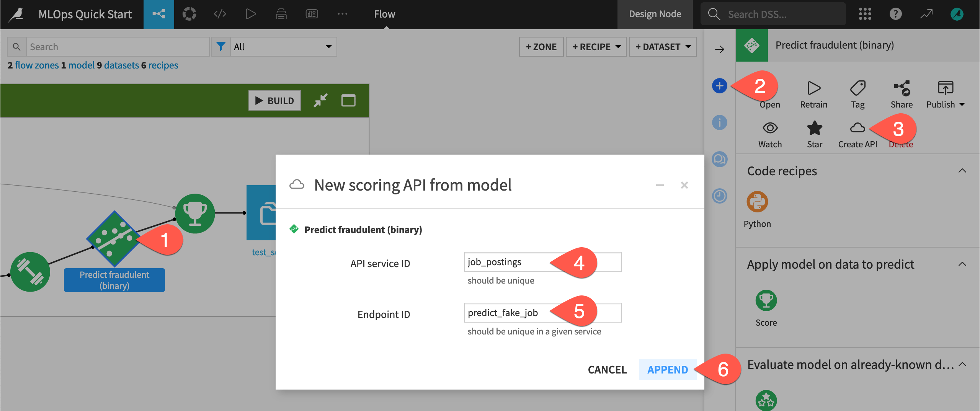Open the blue plus actions icon in sidebar
This screenshot has width=980, height=411.
[720, 86]
